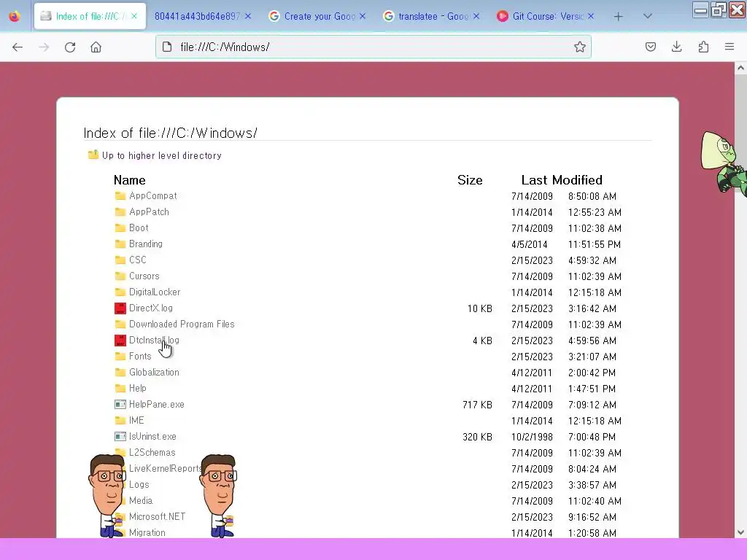Open the Migration folder
This screenshot has height=560, width=747.
tap(147, 533)
